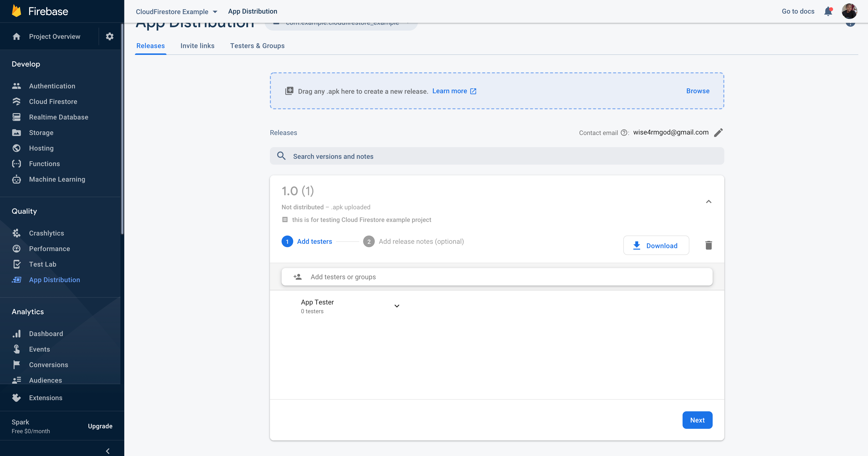Click the project settings gear icon
Image resolution: width=868 pixels, height=456 pixels.
click(109, 36)
